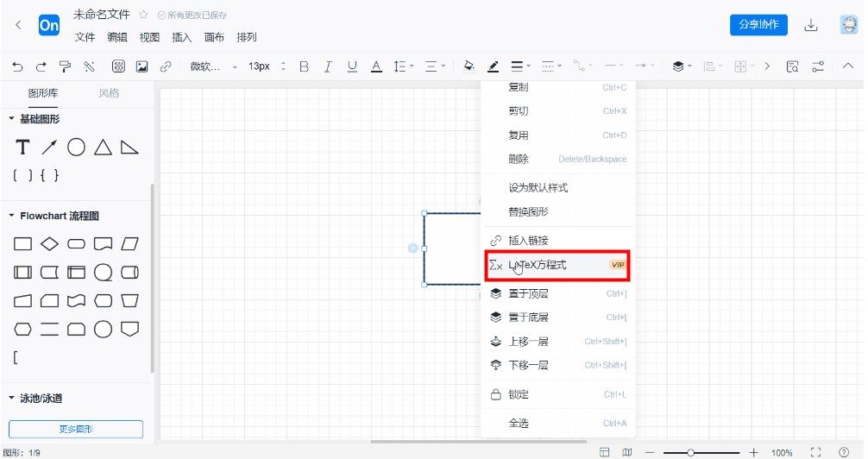Image resolution: width=868 pixels, height=459 pixels.
Task: Toggle italic text formatting
Action: pos(328,67)
